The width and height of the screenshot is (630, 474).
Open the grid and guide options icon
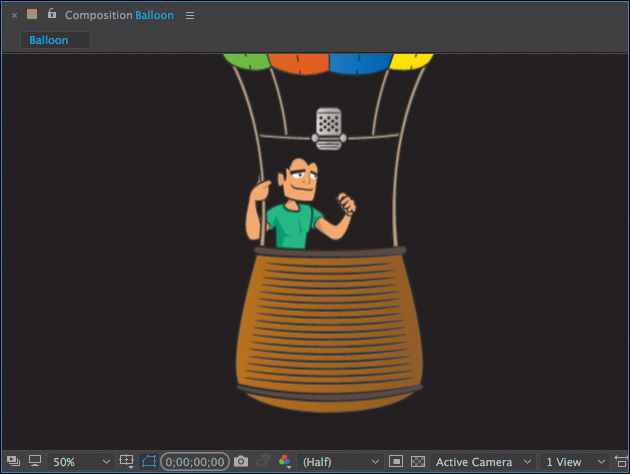[x=127, y=462]
